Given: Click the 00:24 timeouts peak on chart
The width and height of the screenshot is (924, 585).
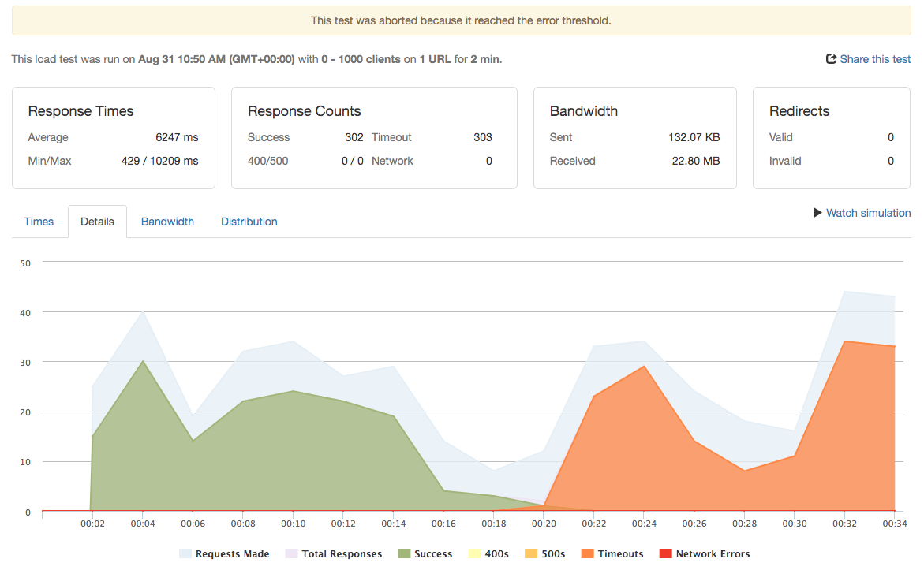Looking at the screenshot, I should [644, 366].
